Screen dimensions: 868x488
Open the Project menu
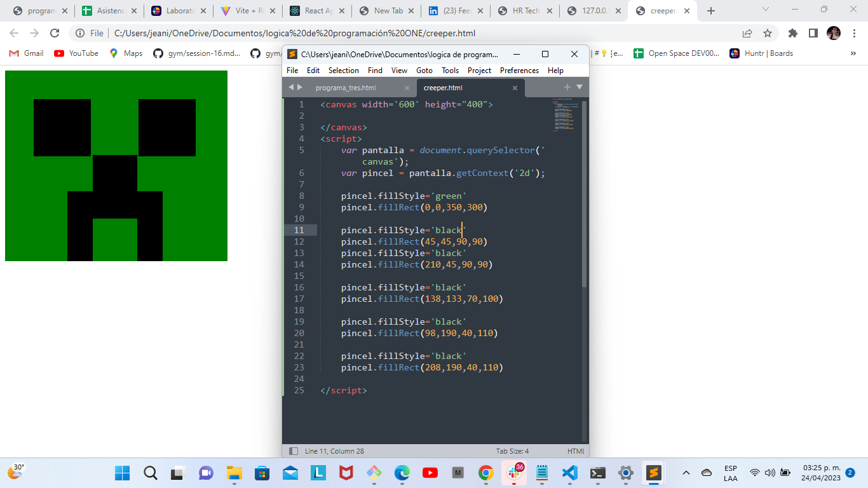[480, 71]
